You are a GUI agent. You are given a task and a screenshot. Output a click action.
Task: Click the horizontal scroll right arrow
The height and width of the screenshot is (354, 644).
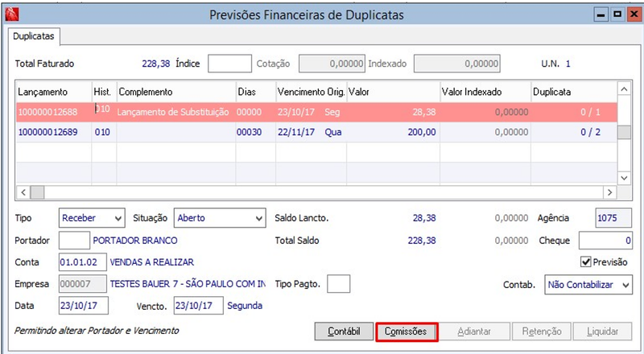[x=609, y=192]
